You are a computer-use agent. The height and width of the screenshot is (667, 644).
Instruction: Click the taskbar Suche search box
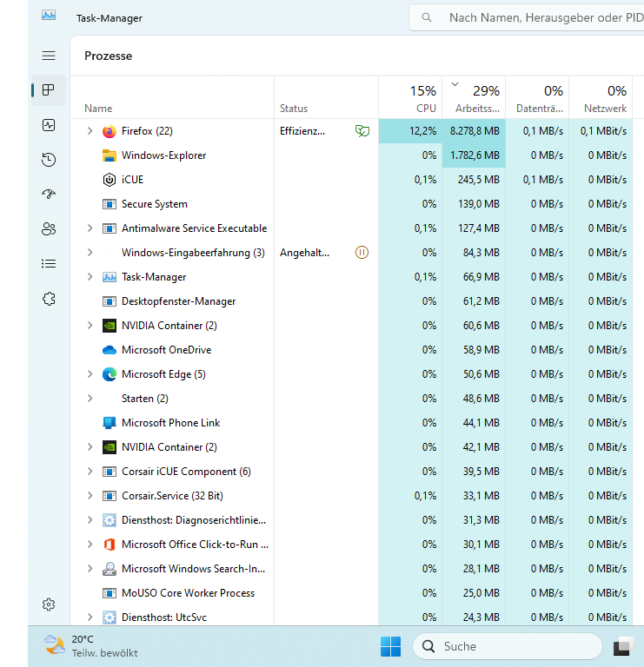508,646
